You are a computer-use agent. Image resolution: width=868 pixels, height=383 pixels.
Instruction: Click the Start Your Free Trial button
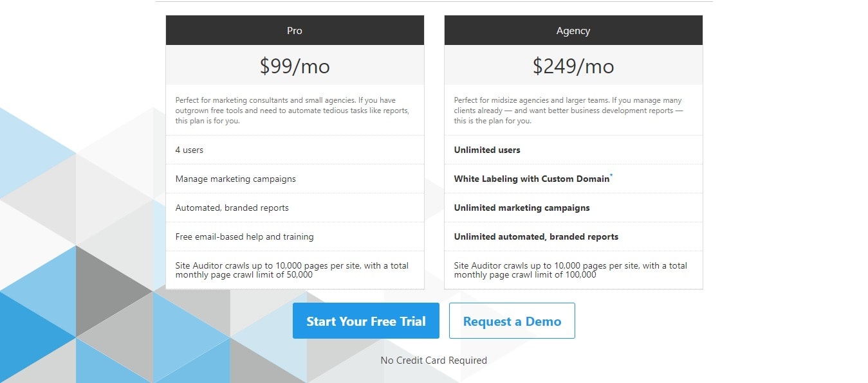click(x=365, y=321)
